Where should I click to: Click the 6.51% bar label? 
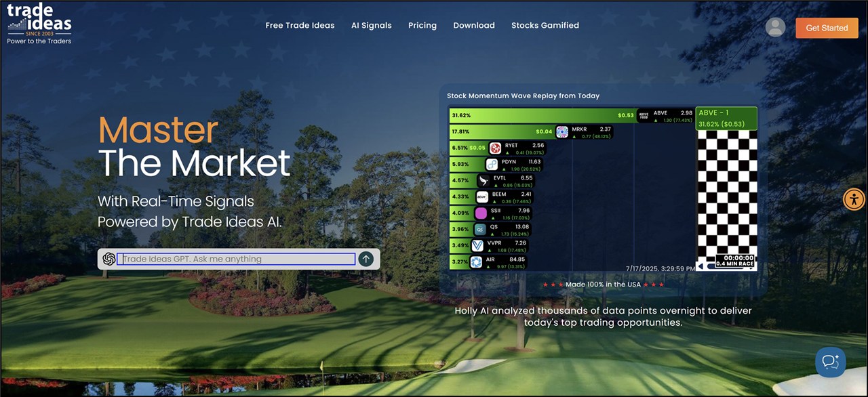(460, 148)
